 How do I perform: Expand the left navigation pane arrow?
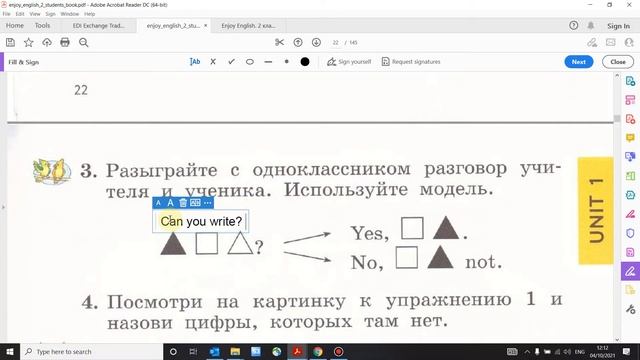pyautogui.click(x=3, y=207)
